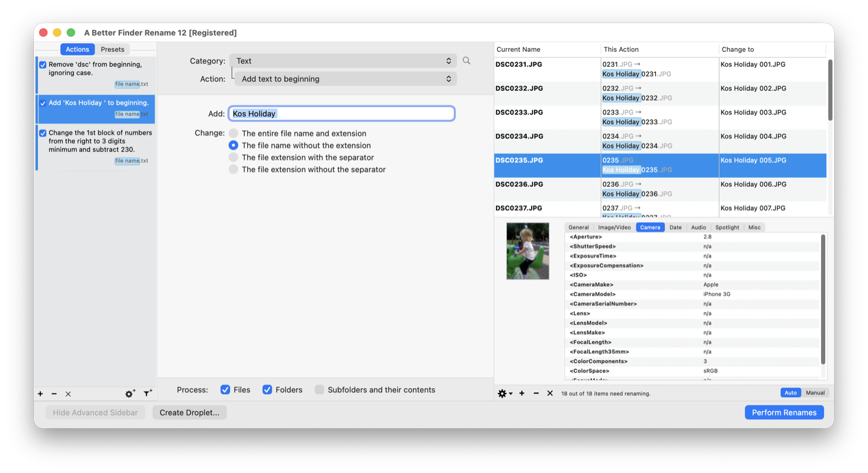
Task: Open the General metadata tab
Action: 579,227
